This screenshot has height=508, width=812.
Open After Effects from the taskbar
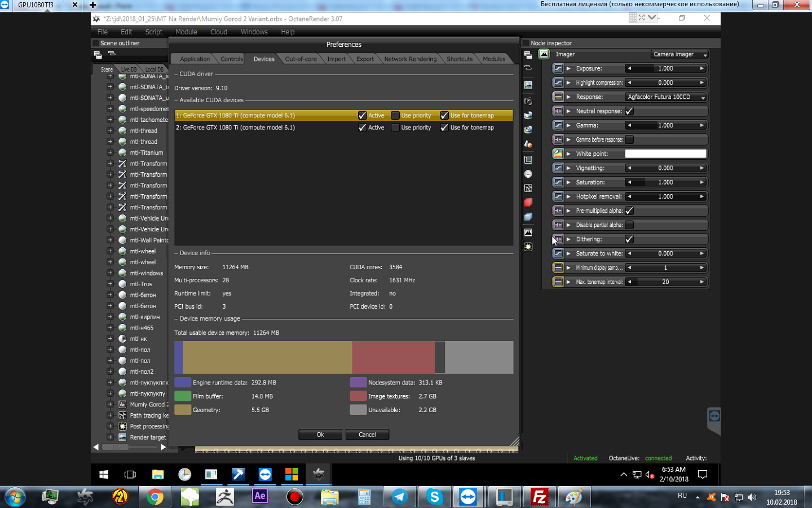(260, 497)
